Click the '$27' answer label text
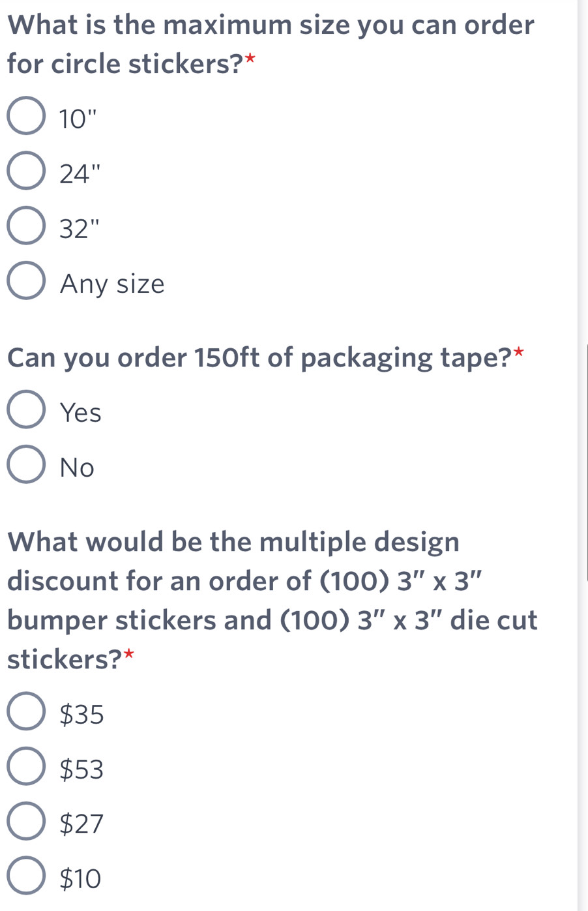The width and height of the screenshot is (588, 911). [x=81, y=824]
